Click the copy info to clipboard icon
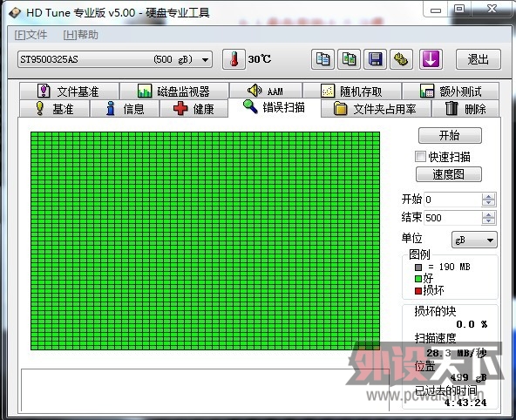The height and width of the screenshot is (420, 516). [x=322, y=59]
